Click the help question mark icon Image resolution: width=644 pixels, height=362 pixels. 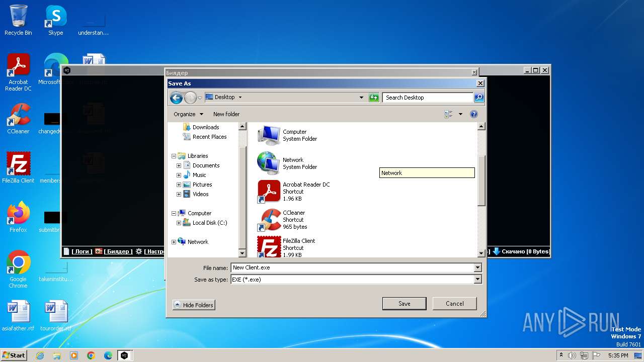pyautogui.click(x=473, y=114)
